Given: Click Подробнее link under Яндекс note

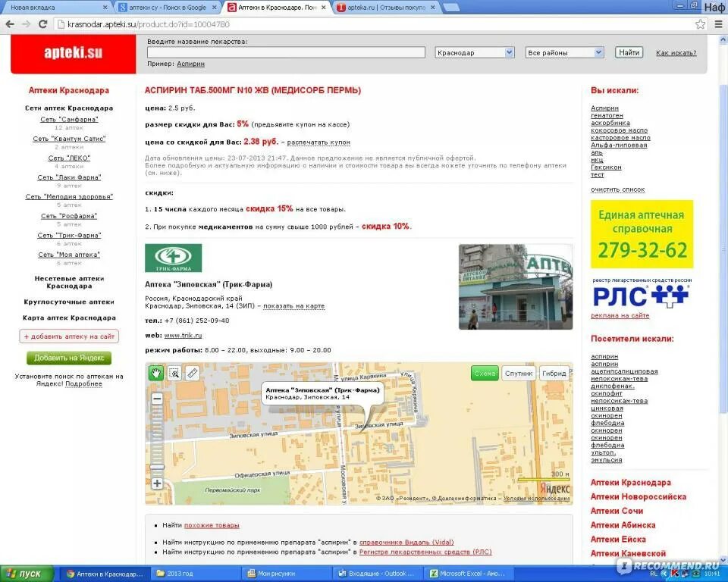Looking at the screenshot, I should 83,383.
